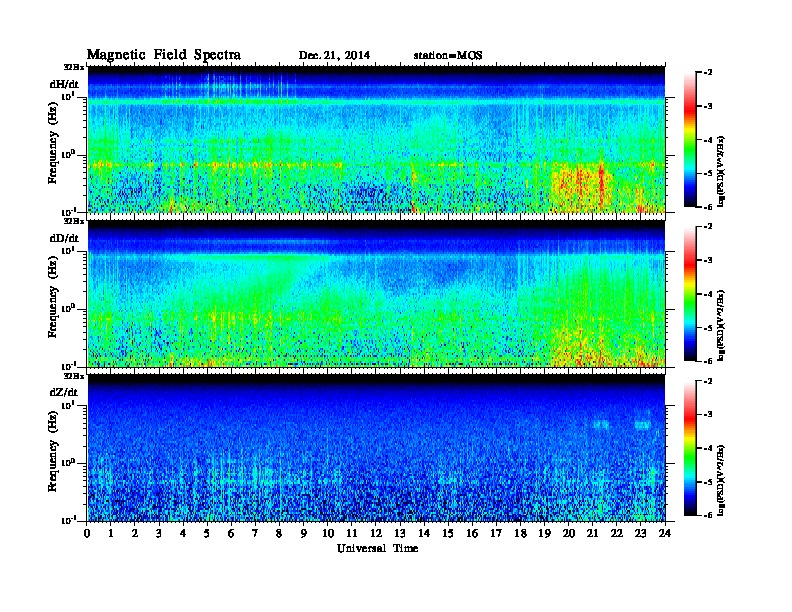Click hour tick label "6" on time axis
This screenshot has width=792, height=612.
[x=231, y=533]
